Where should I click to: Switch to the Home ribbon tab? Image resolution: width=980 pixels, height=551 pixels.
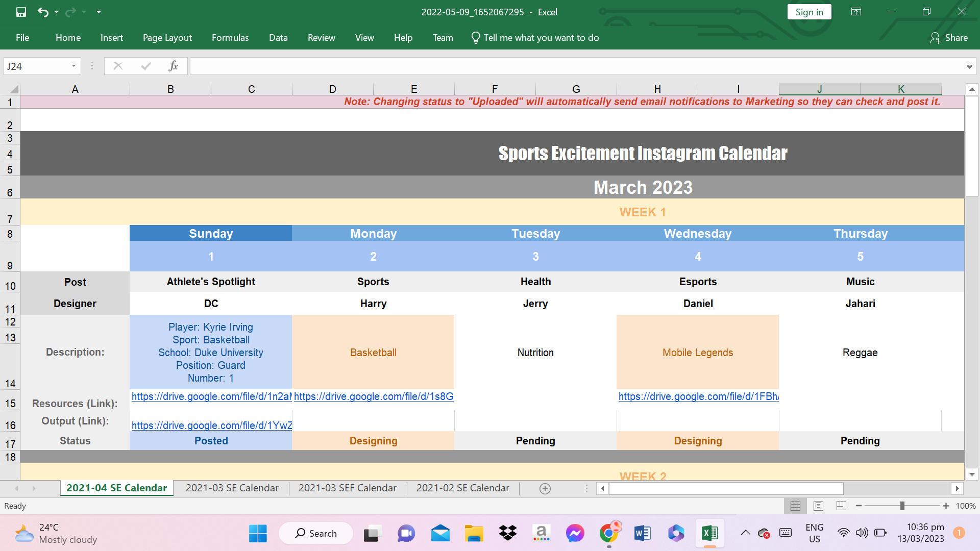68,38
